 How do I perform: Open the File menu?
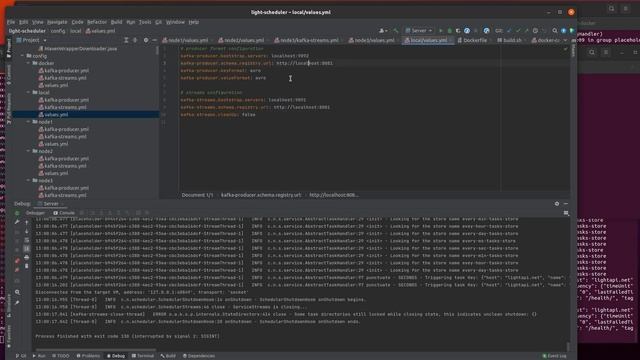11,22
